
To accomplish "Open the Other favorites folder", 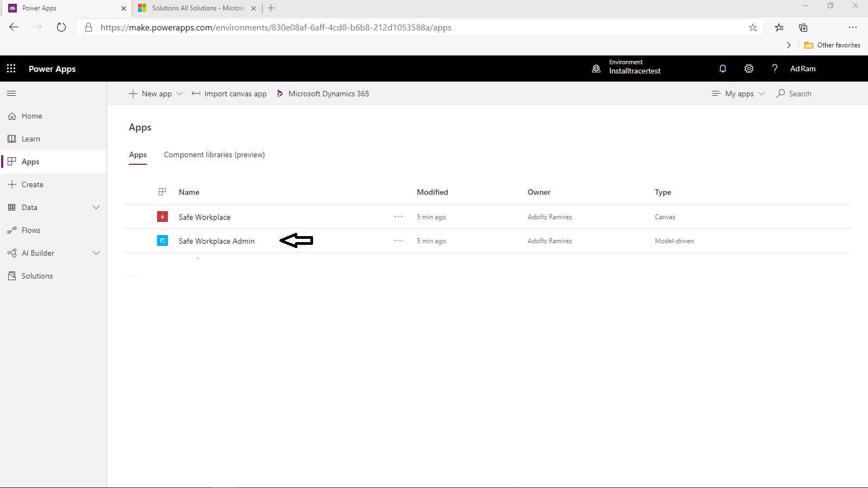I will [832, 45].
